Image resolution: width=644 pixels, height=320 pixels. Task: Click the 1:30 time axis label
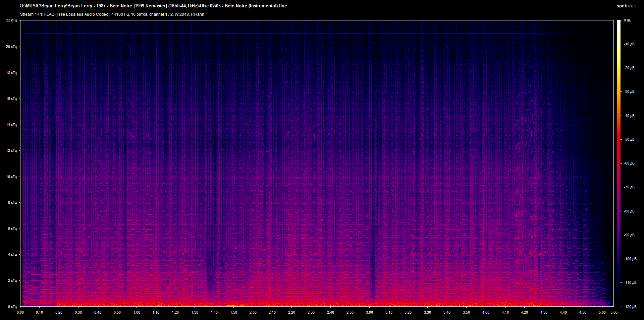195,312
